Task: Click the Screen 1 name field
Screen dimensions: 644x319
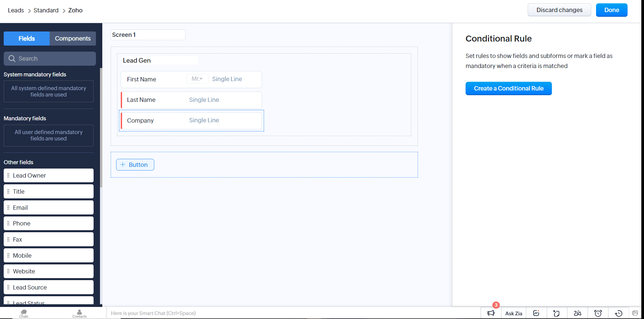Action: [148, 35]
